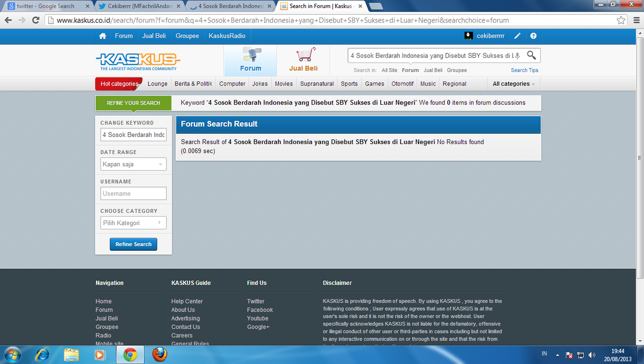Open Regional category

454,84
